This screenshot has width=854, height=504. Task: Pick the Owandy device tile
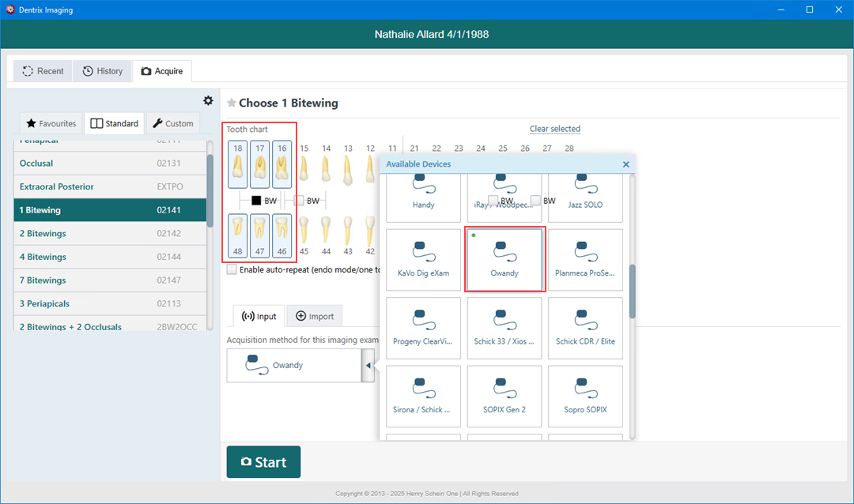(504, 259)
